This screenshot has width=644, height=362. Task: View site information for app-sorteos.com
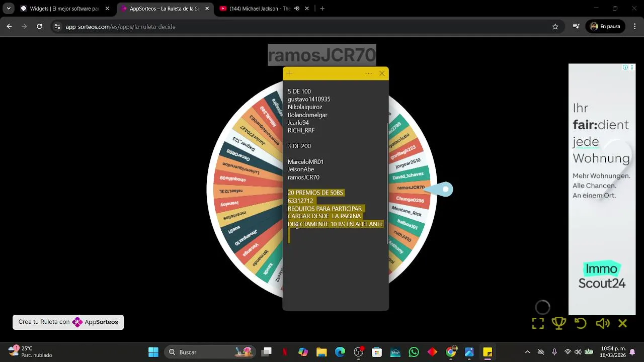tap(57, 27)
